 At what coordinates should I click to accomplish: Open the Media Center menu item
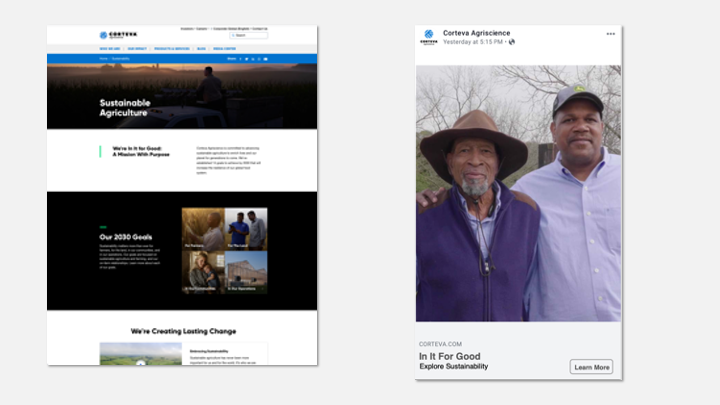coord(225,49)
